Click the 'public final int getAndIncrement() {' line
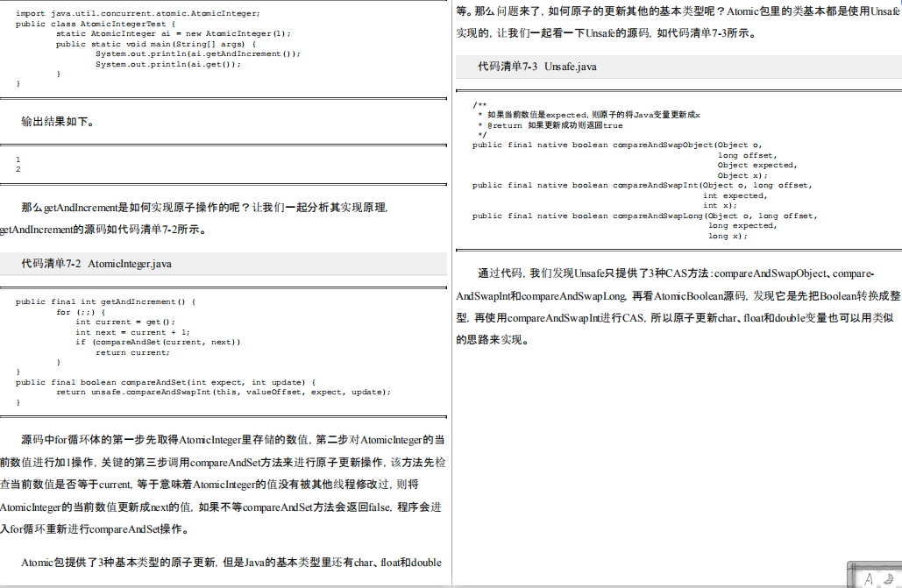902x588 pixels. [x=105, y=301]
